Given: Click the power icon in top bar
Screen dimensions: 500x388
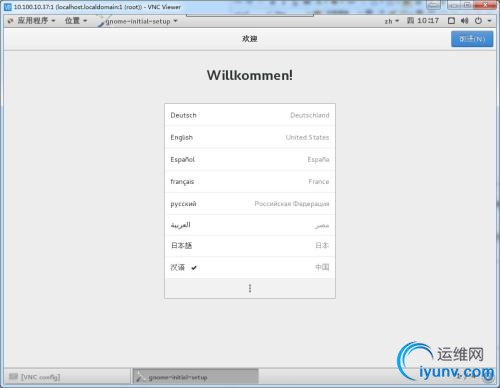Looking at the screenshot, I should (x=478, y=21).
